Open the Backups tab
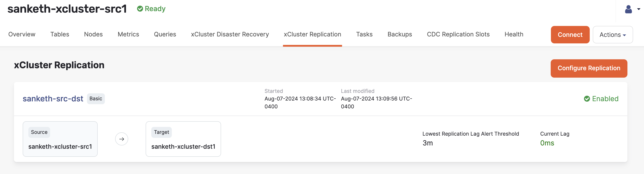 pos(399,34)
